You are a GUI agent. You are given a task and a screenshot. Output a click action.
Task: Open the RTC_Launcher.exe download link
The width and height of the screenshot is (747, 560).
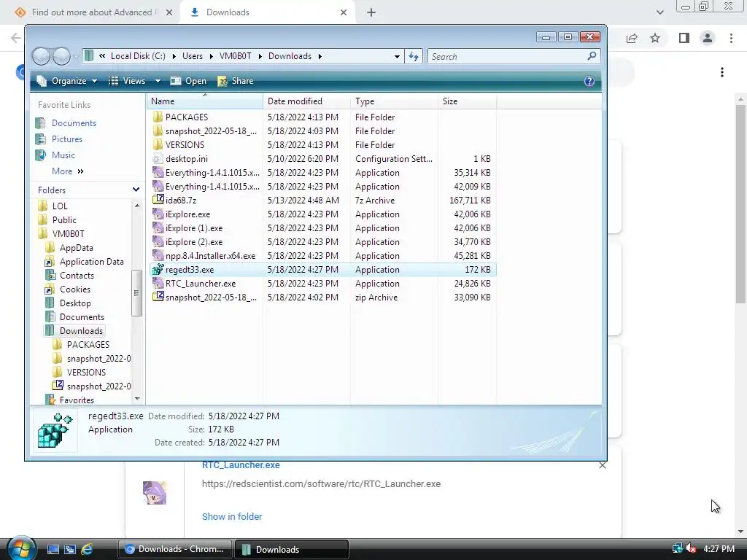(x=241, y=465)
